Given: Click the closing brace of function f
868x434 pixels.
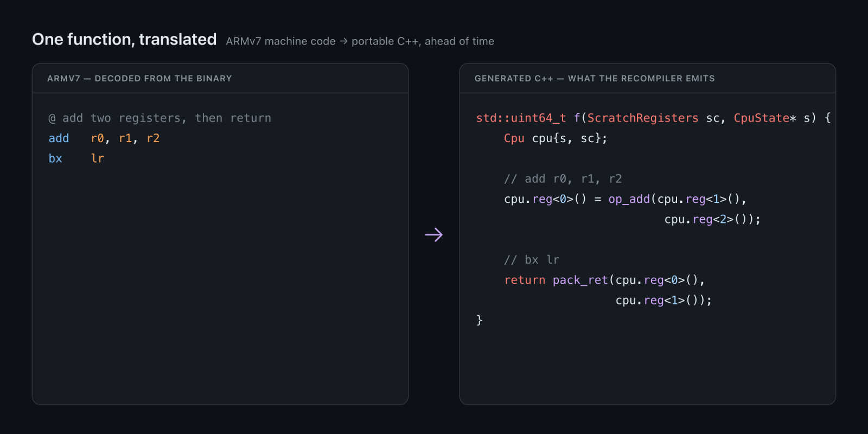Looking at the screenshot, I should click(x=479, y=320).
